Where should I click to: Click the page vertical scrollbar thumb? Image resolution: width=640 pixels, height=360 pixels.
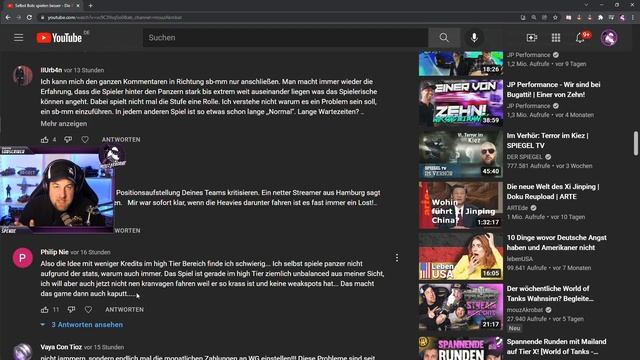point(635,143)
